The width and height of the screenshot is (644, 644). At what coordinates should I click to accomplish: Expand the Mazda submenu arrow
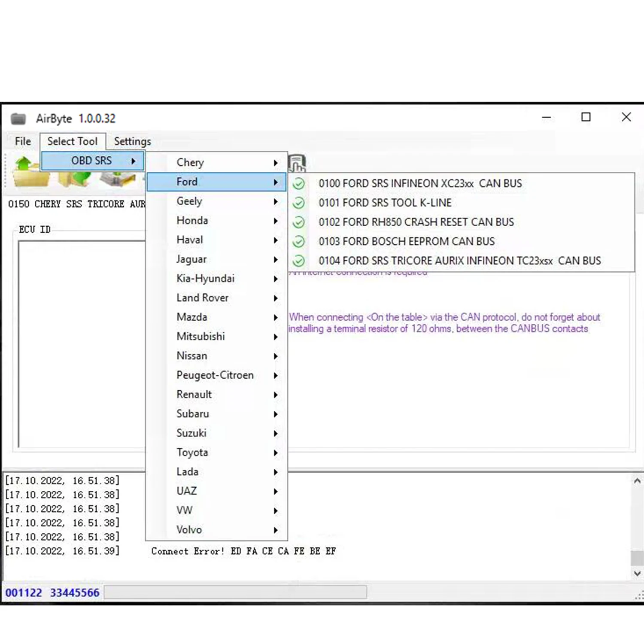click(276, 317)
